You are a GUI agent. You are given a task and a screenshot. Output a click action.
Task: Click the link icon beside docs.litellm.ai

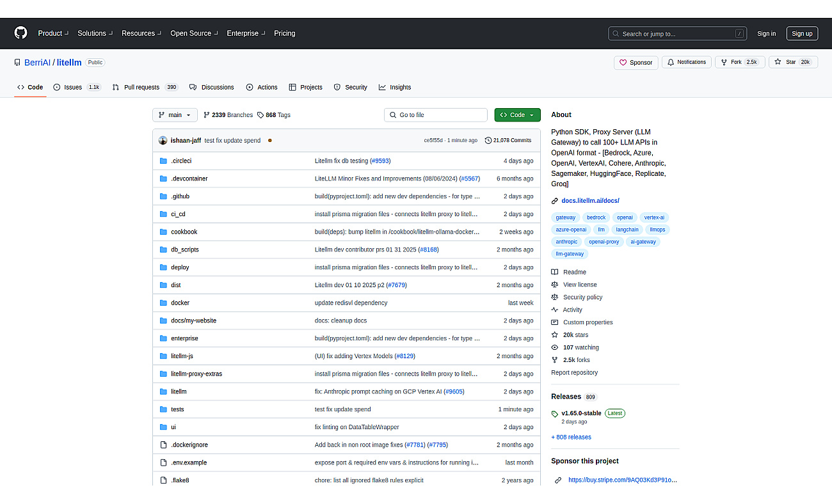(x=555, y=201)
